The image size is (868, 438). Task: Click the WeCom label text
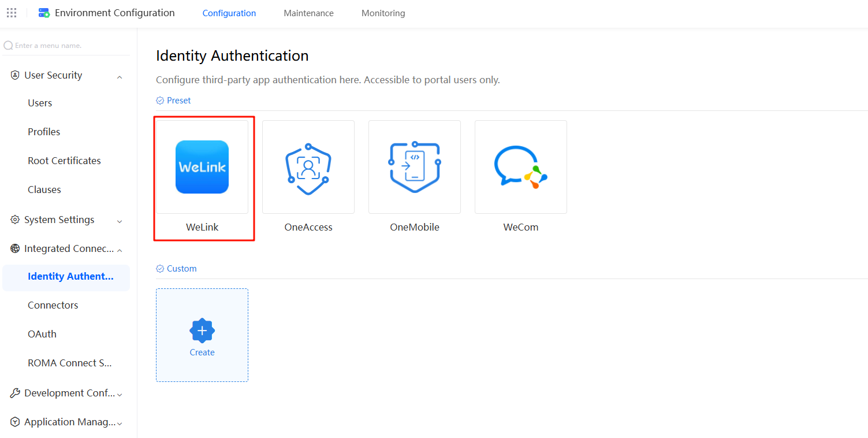(x=521, y=227)
